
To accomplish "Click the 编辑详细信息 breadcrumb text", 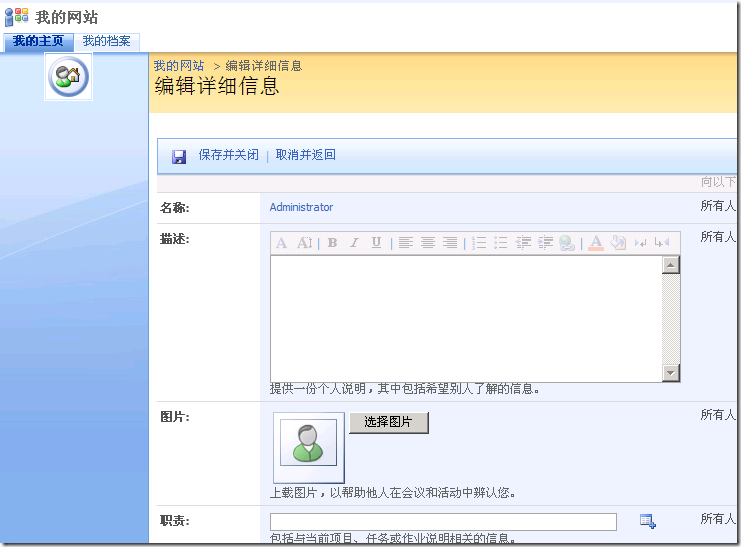I will pos(264,66).
